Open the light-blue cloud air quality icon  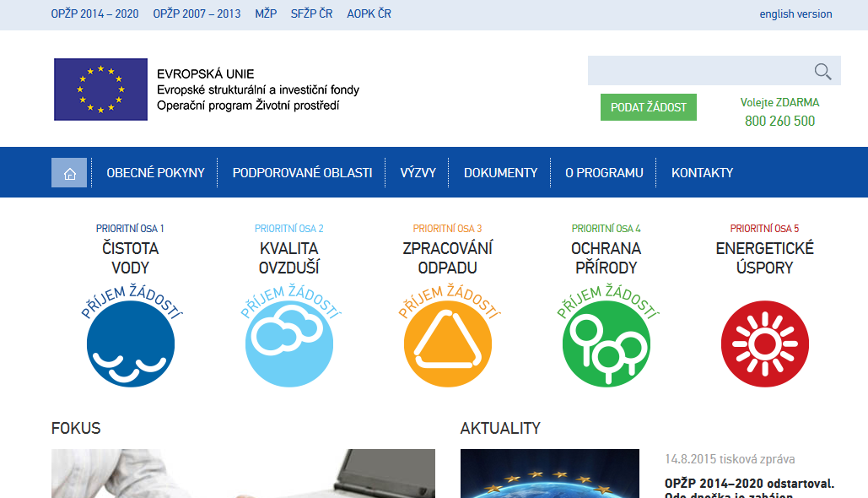289,344
